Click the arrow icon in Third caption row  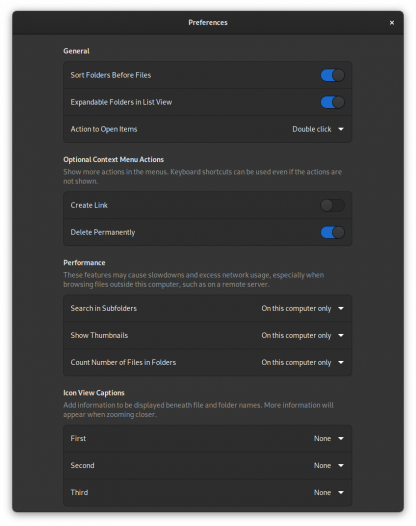pyautogui.click(x=341, y=492)
